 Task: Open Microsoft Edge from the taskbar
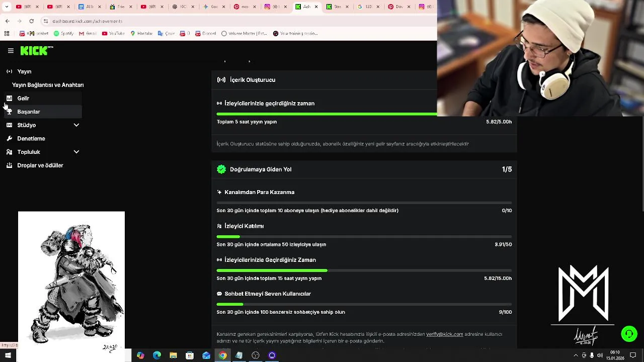pyautogui.click(x=157, y=355)
